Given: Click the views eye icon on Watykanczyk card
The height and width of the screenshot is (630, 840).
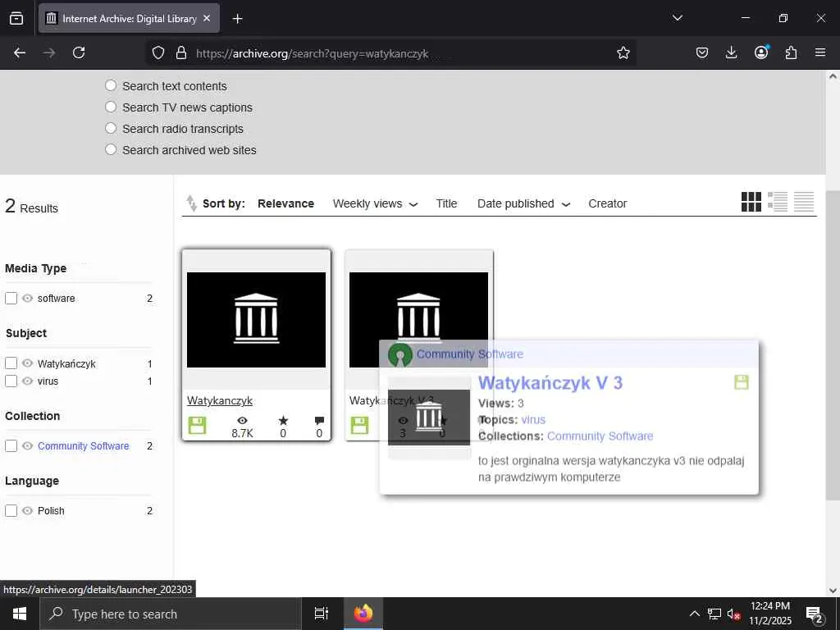Looking at the screenshot, I should tap(242, 421).
